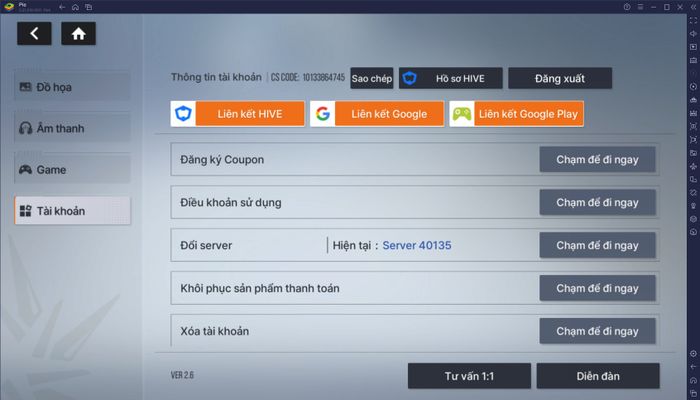The width and height of the screenshot is (700, 400).
Task: Tap Chạm để đi ngay for Đổi server
Action: pyautogui.click(x=597, y=246)
